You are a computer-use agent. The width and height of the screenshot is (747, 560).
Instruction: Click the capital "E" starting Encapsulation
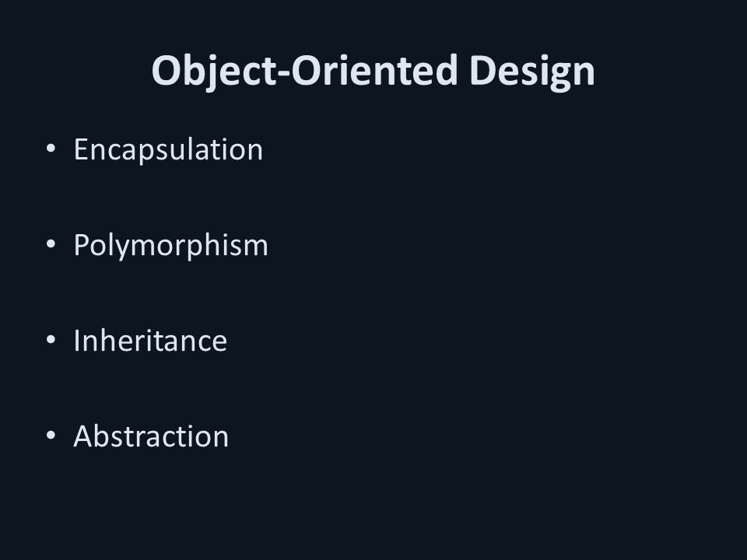point(81,149)
